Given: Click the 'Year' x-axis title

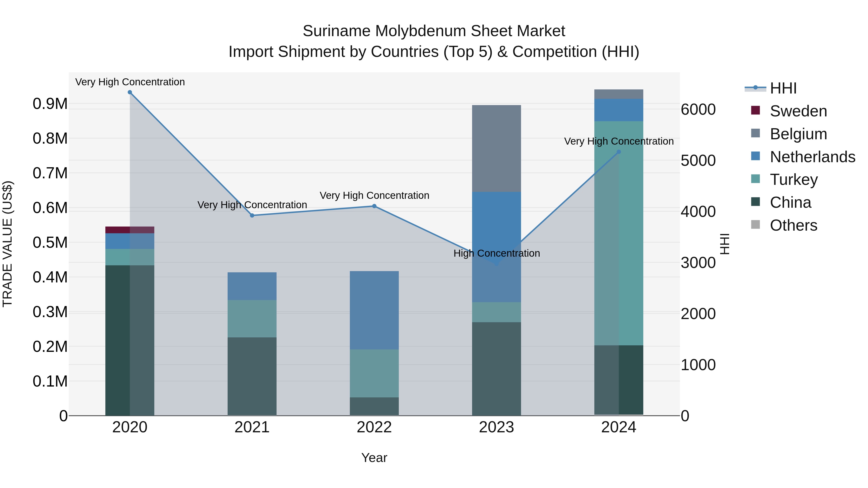Looking at the screenshot, I should click(x=374, y=458).
